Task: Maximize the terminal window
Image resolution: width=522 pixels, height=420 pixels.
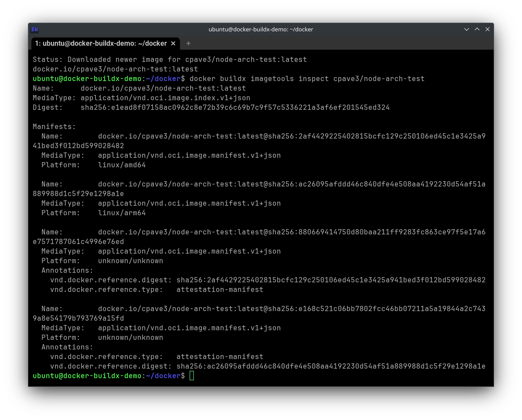Action: [x=477, y=29]
